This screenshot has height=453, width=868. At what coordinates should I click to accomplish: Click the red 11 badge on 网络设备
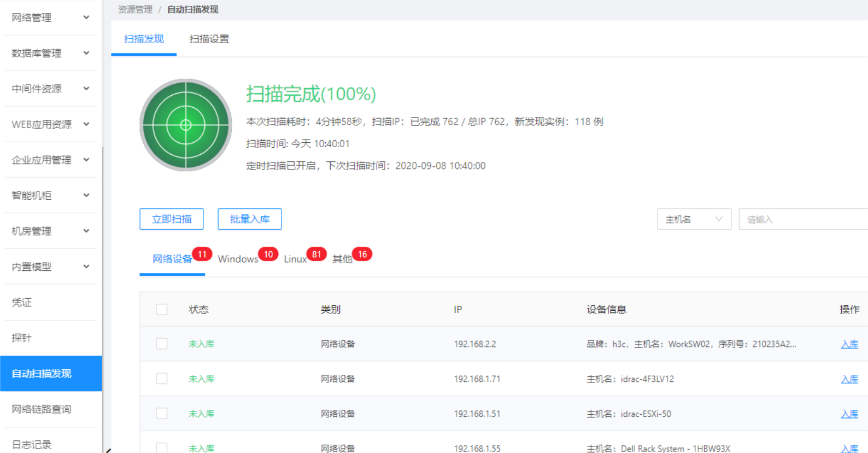(202, 254)
